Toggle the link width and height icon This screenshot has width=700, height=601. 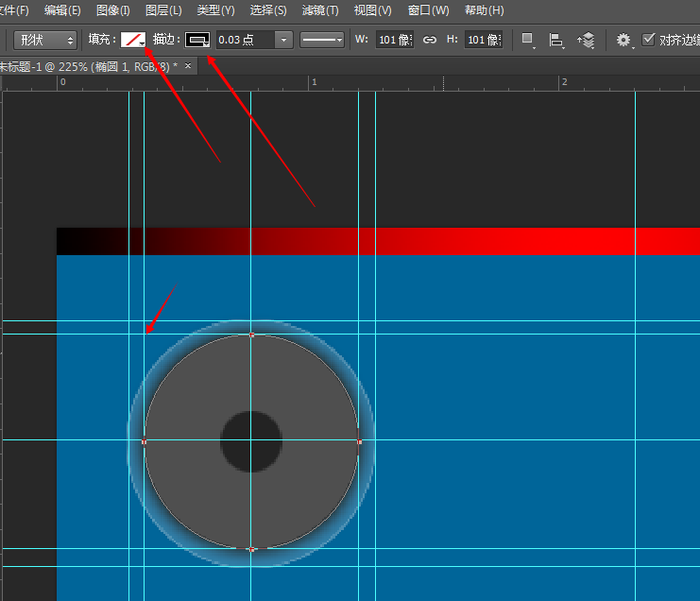click(x=430, y=40)
